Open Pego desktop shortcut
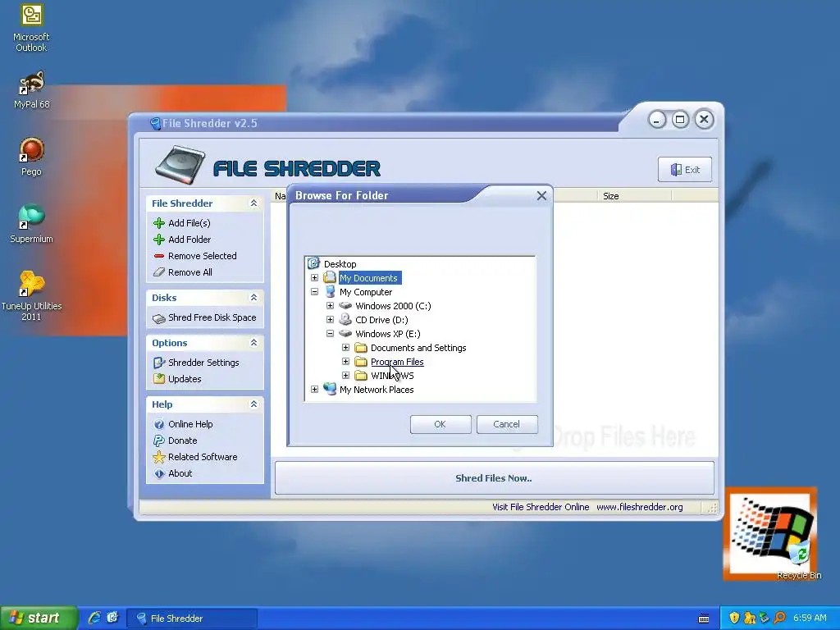The width and height of the screenshot is (840, 630). click(31, 157)
